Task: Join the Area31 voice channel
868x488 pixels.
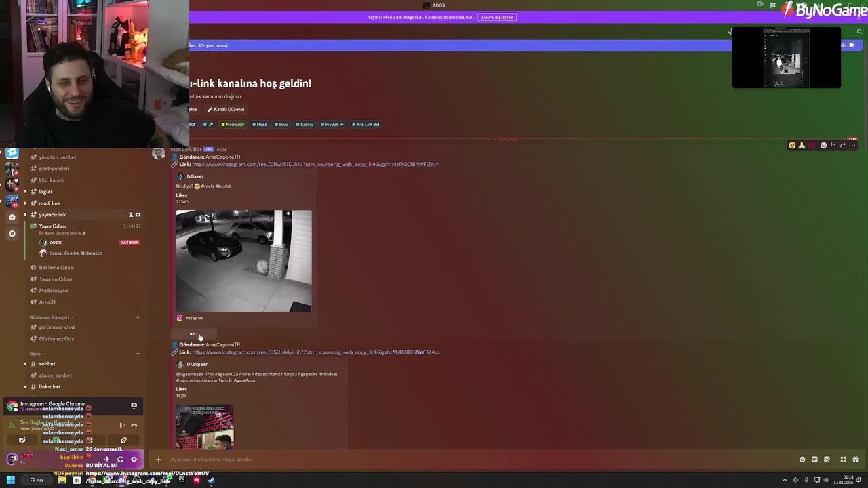Action: [x=47, y=302]
